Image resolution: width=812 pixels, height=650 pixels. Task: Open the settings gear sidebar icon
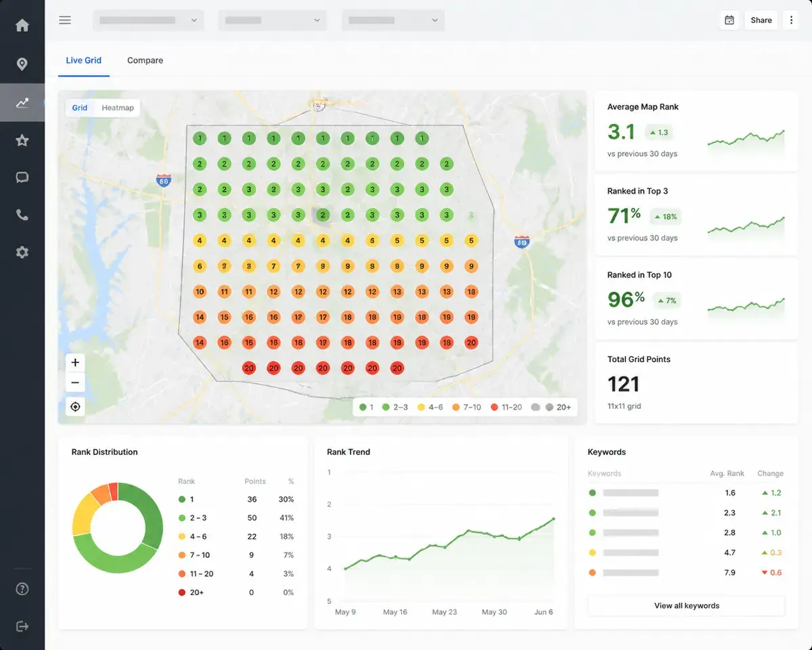[22, 253]
